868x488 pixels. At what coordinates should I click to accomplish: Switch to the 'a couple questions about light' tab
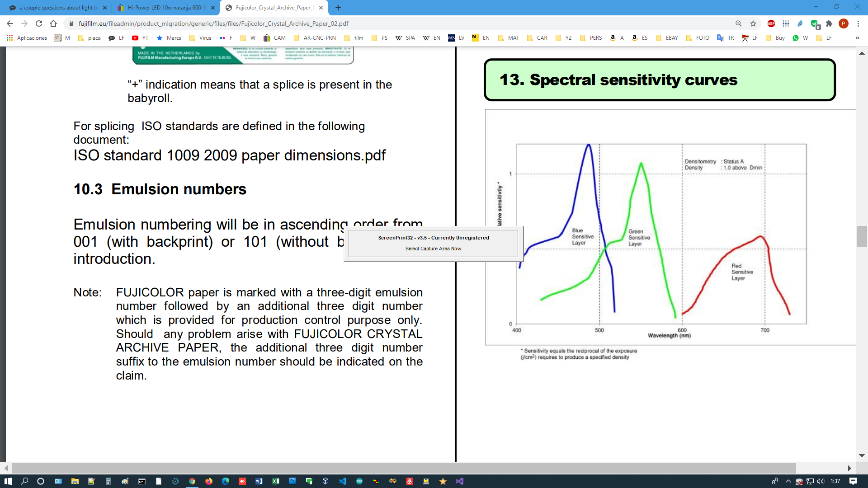click(x=58, y=8)
